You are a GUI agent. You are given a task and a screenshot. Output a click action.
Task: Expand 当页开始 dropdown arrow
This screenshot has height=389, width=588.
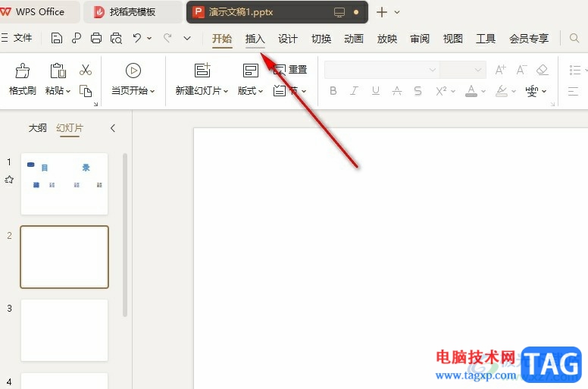pyautogui.click(x=152, y=91)
